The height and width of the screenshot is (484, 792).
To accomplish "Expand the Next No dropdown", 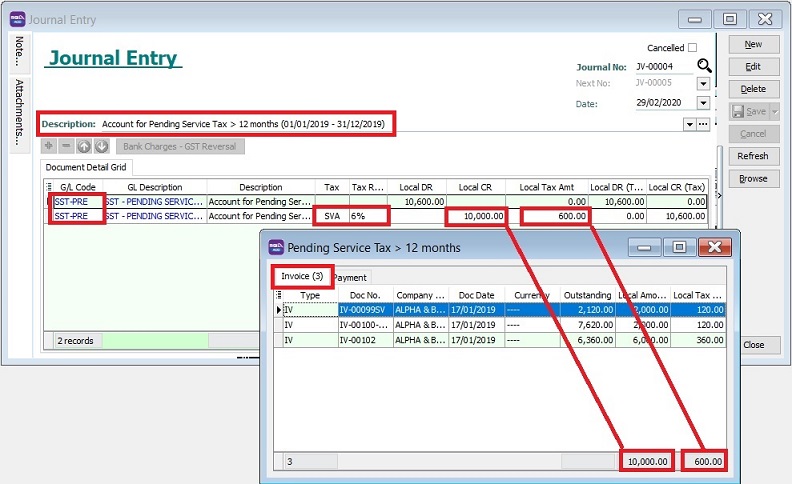I will tap(703, 85).
